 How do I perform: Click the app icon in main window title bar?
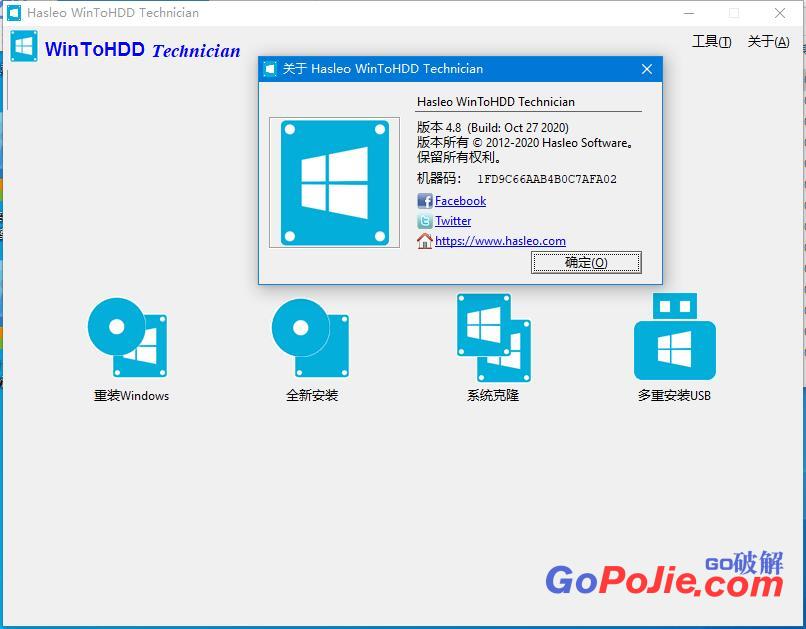tap(14, 13)
